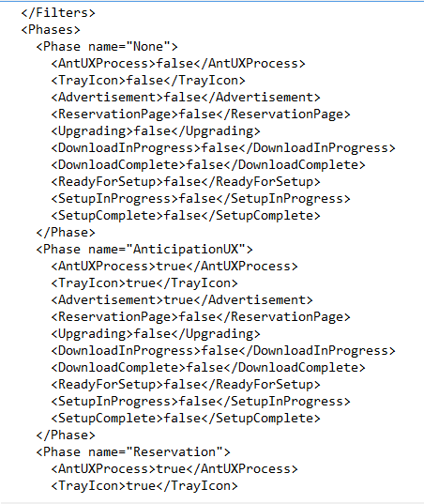The height and width of the screenshot is (504, 424).
Task: Click the first DownloadComplete false line
Action: point(208,165)
